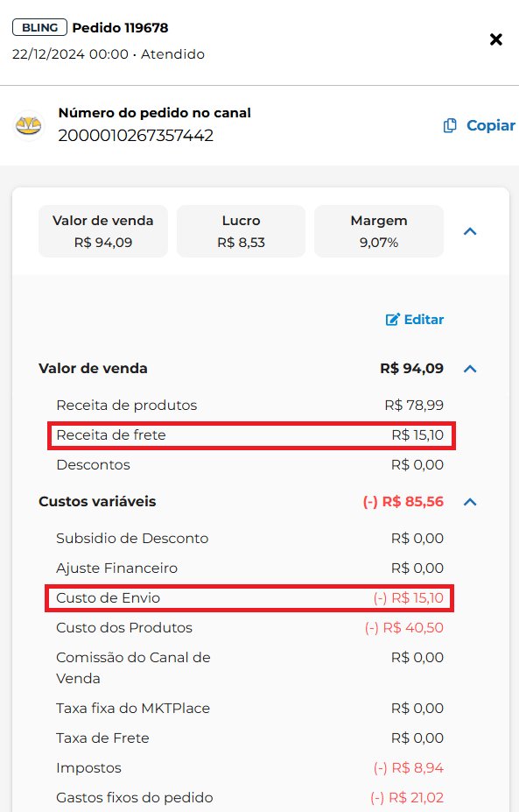Click the Gastos fixos do pedido row

click(x=249, y=798)
